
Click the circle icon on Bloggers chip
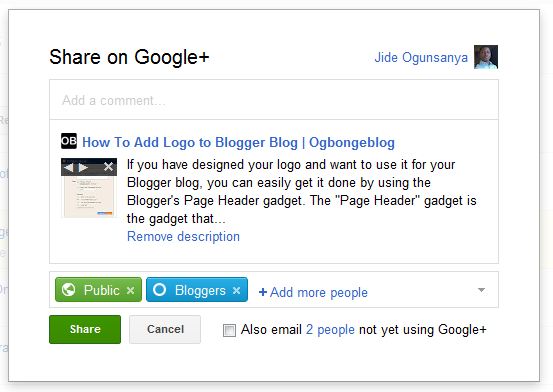coord(159,290)
